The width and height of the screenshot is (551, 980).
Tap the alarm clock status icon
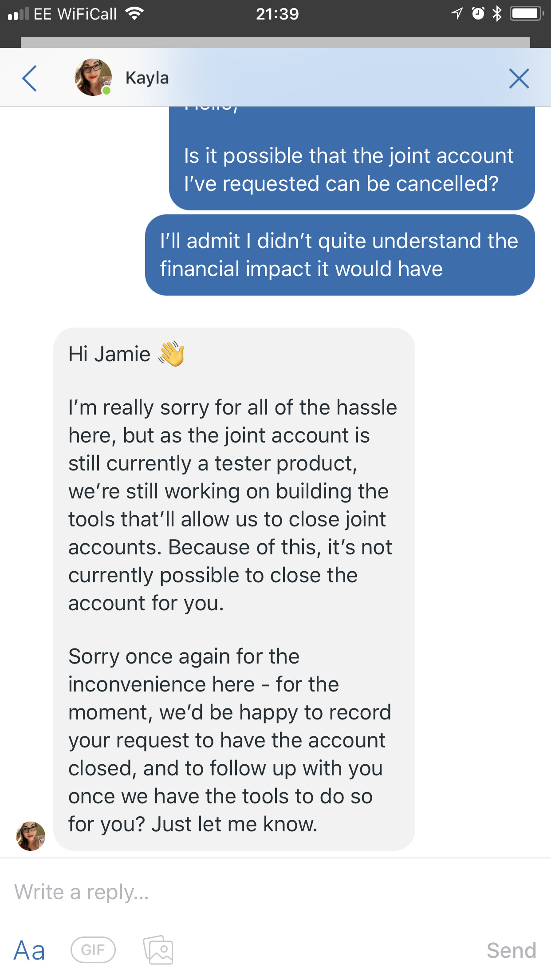tap(478, 14)
